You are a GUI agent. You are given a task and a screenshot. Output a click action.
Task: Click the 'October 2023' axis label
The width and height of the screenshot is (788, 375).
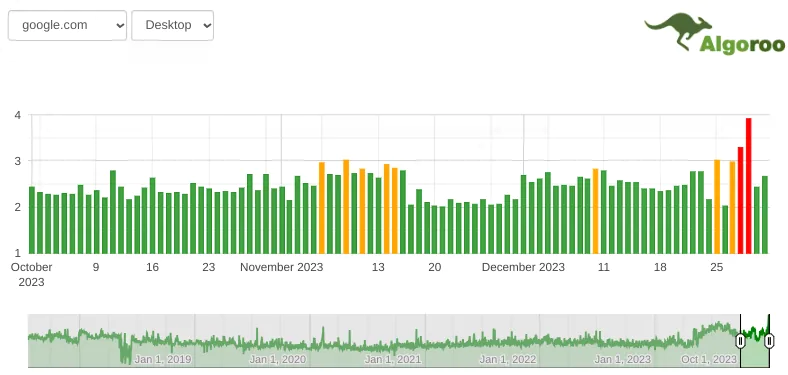coord(32,274)
